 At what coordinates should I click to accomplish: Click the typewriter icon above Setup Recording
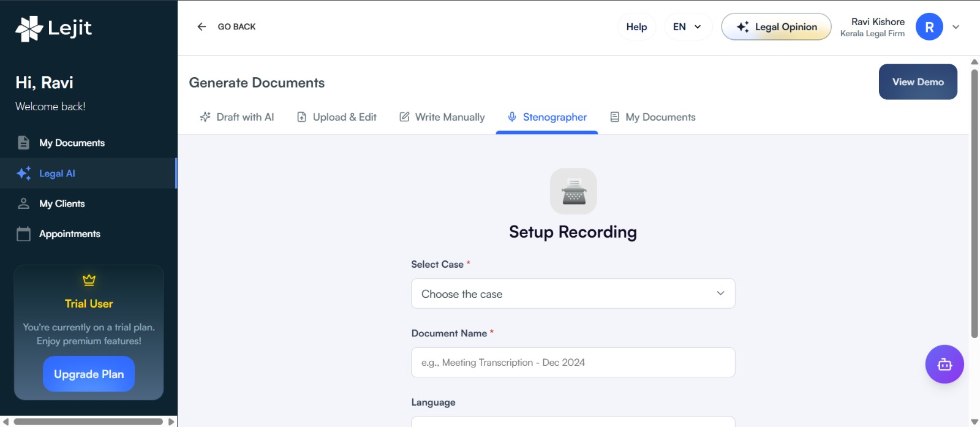pos(573,191)
